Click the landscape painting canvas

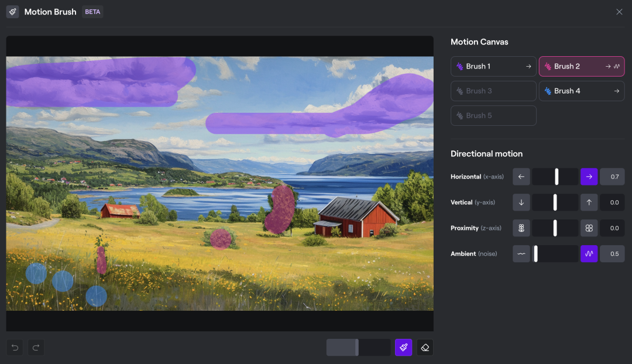pos(219,183)
